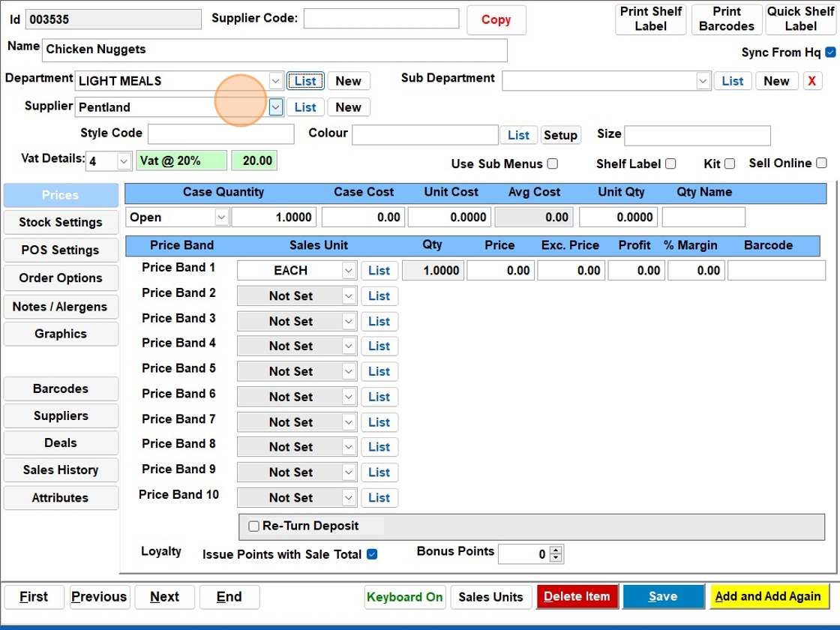The width and height of the screenshot is (840, 630).
Task: Show the Suppliers tab
Action: click(61, 415)
